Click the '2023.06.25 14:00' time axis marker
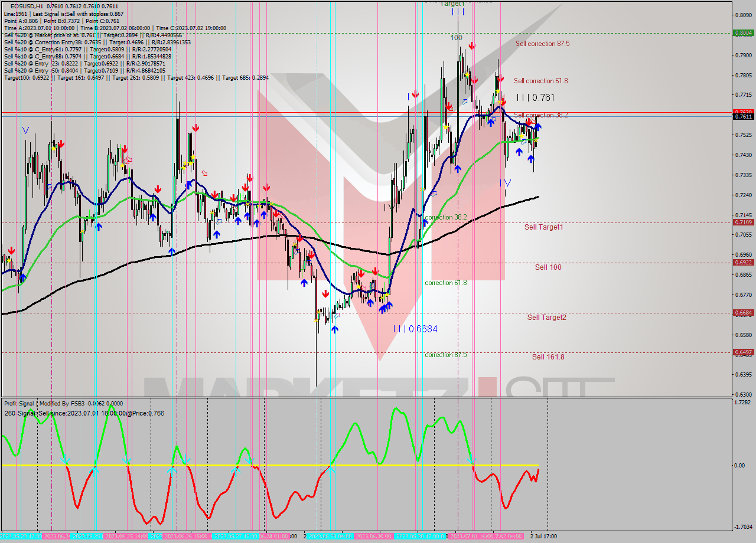Screen dimensions: 756x543 [x=126, y=537]
